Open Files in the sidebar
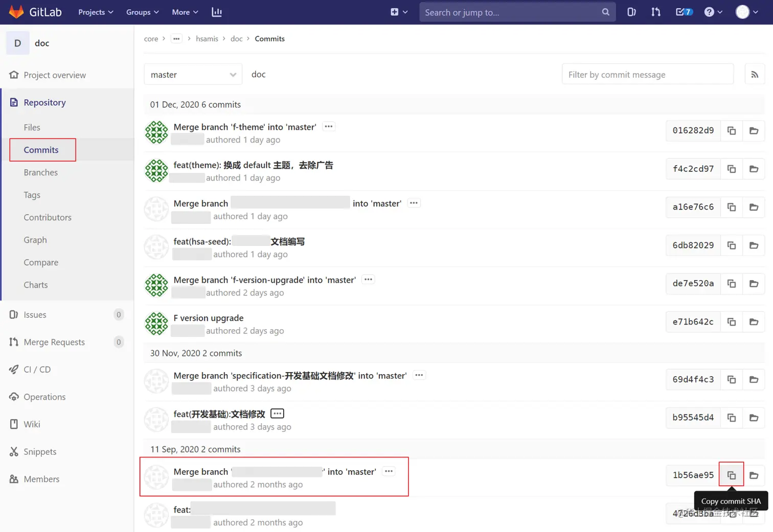The image size is (773, 532). point(32,127)
